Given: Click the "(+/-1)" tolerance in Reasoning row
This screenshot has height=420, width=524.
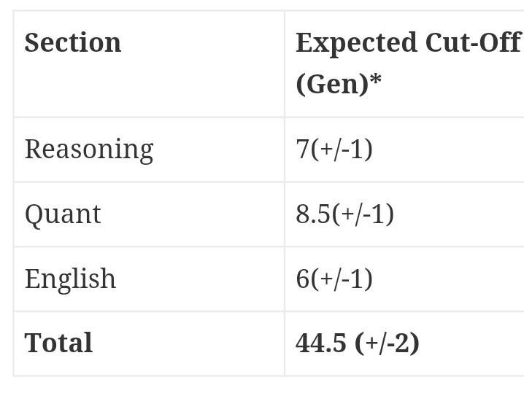Looking at the screenshot, I should [342, 149].
